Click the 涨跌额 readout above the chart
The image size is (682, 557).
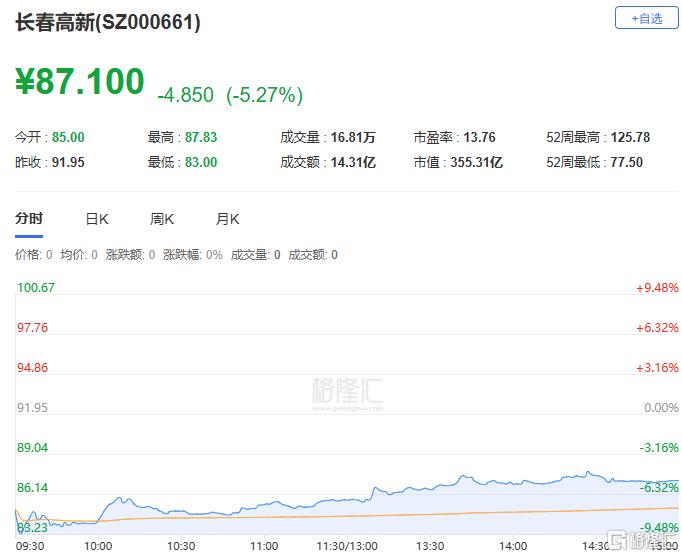tap(130, 254)
